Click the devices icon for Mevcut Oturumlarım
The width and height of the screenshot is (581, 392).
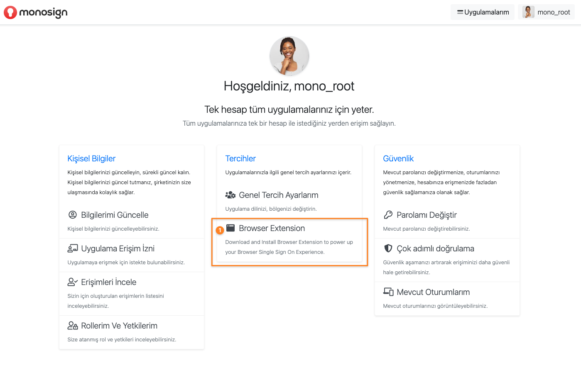pos(388,292)
